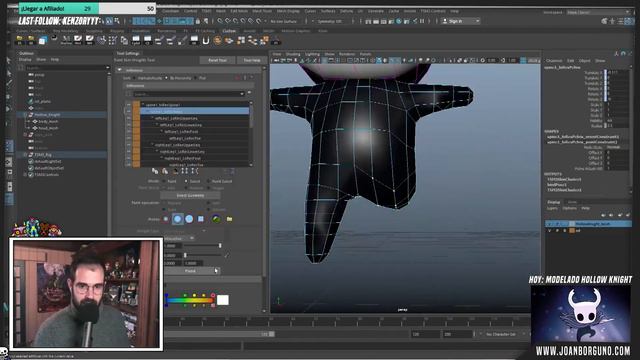Collapse the Influences section arrow
This screenshot has width=640, height=360.
point(120,70)
